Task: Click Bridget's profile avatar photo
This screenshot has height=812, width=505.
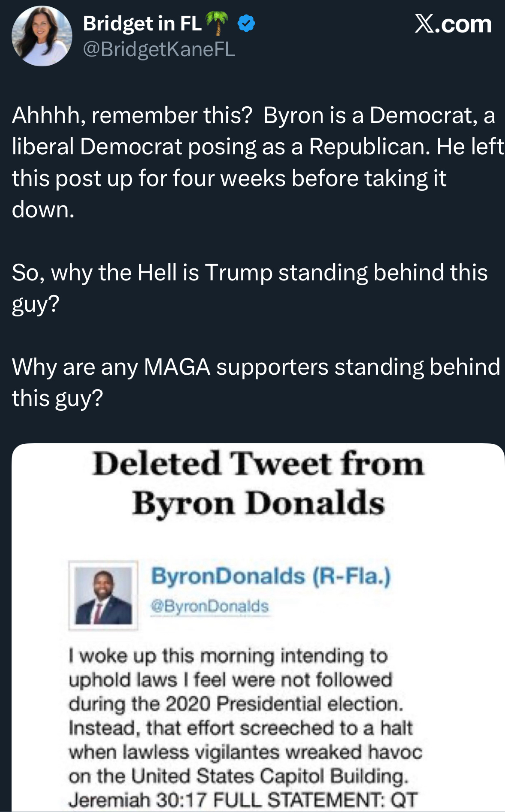Action: pyautogui.click(x=42, y=36)
